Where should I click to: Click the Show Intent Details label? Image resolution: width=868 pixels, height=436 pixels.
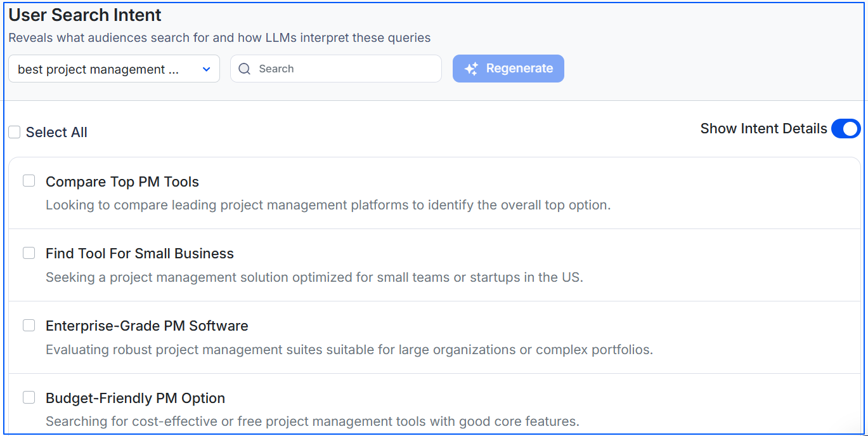point(763,128)
